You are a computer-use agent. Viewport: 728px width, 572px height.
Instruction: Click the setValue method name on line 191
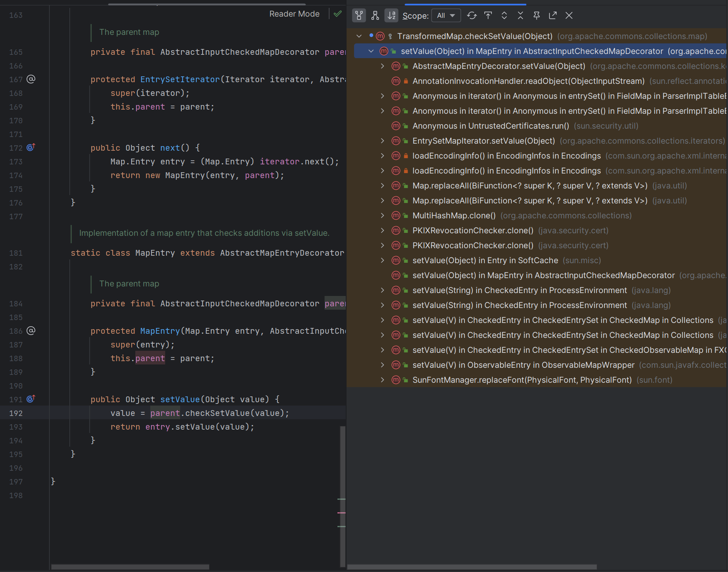(x=180, y=399)
